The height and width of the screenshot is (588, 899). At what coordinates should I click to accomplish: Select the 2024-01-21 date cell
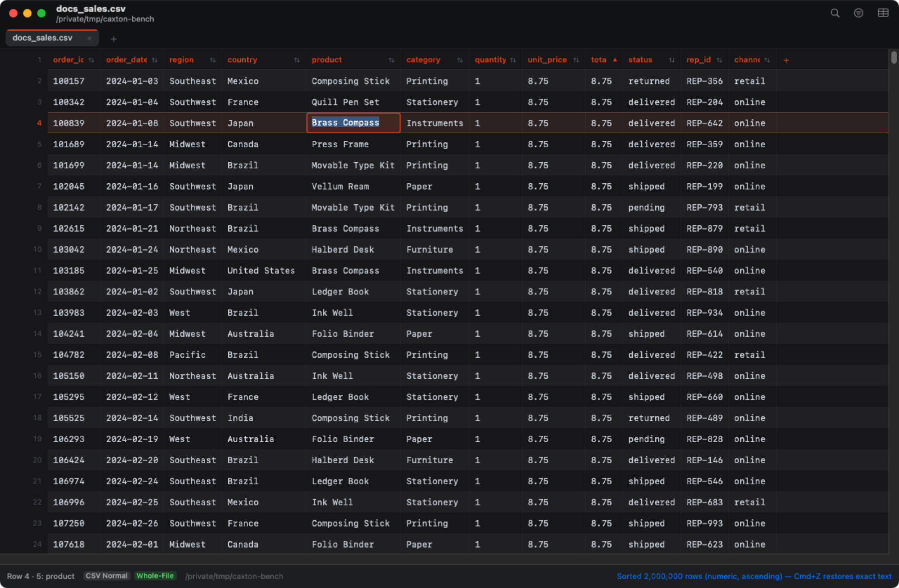point(132,229)
